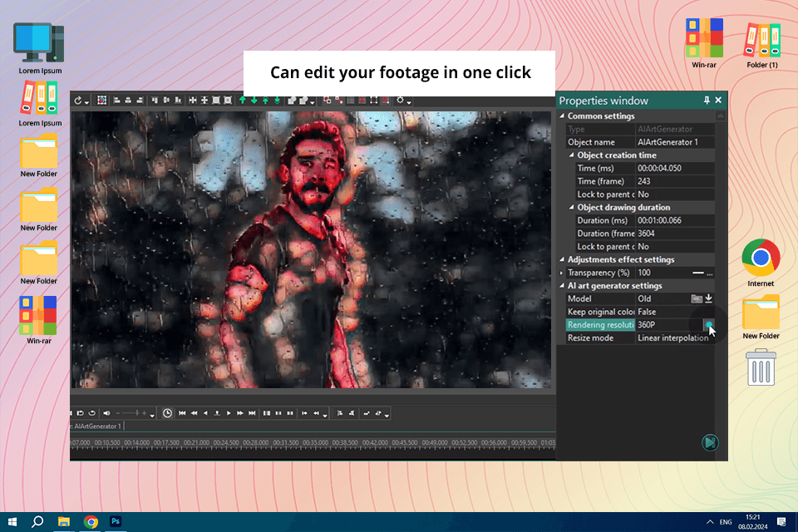Click the solid green down arrow icon
Viewport: 798px width, 532px height.
tap(254, 101)
